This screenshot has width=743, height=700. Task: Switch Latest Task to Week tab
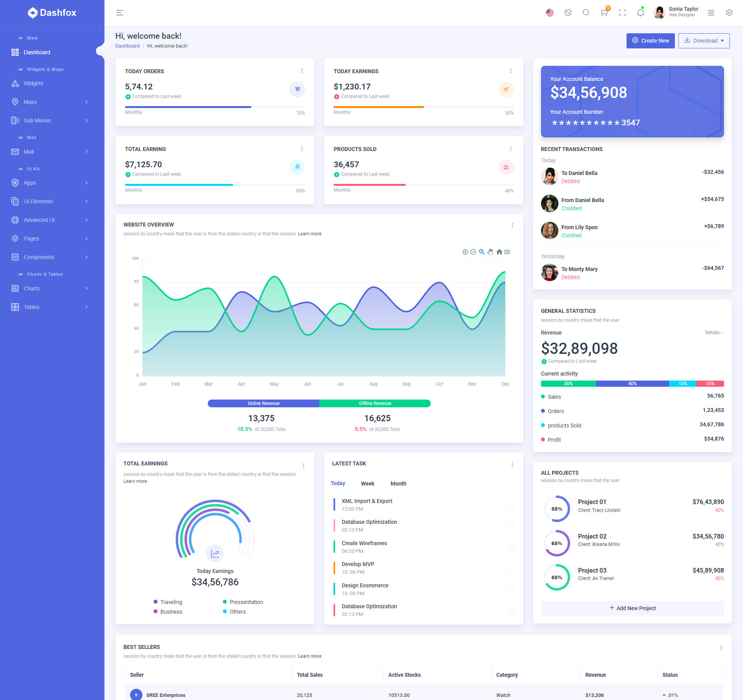point(367,484)
